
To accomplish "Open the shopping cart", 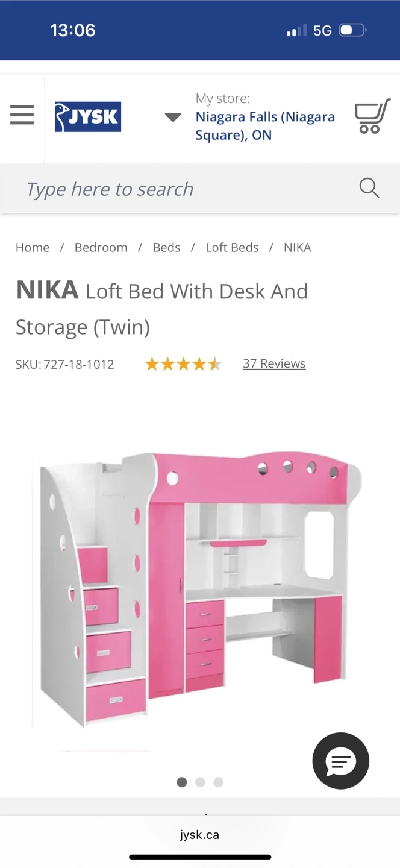I will [x=372, y=116].
